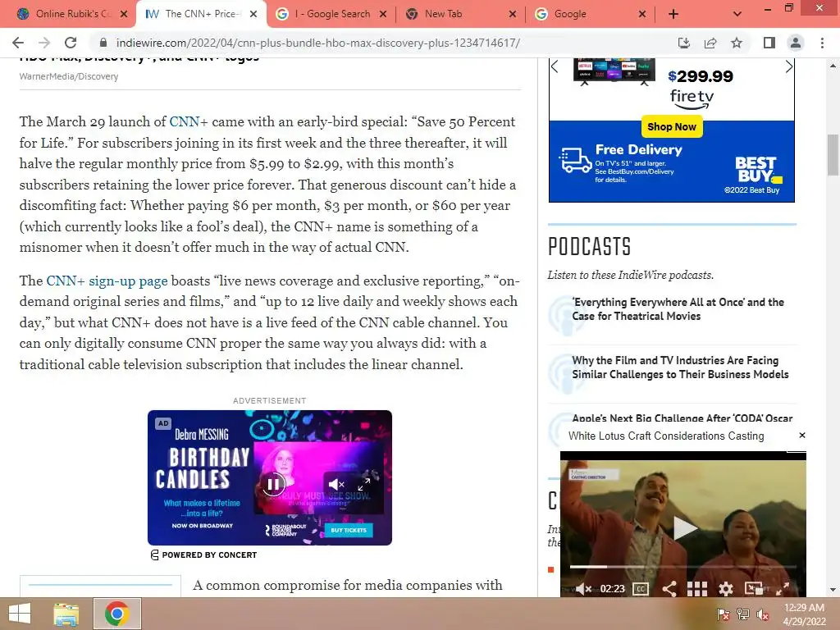Image resolution: width=840 pixels, height=630 pixels.
Task: Open the video playlist grid
Action: (x=697, y=589)
